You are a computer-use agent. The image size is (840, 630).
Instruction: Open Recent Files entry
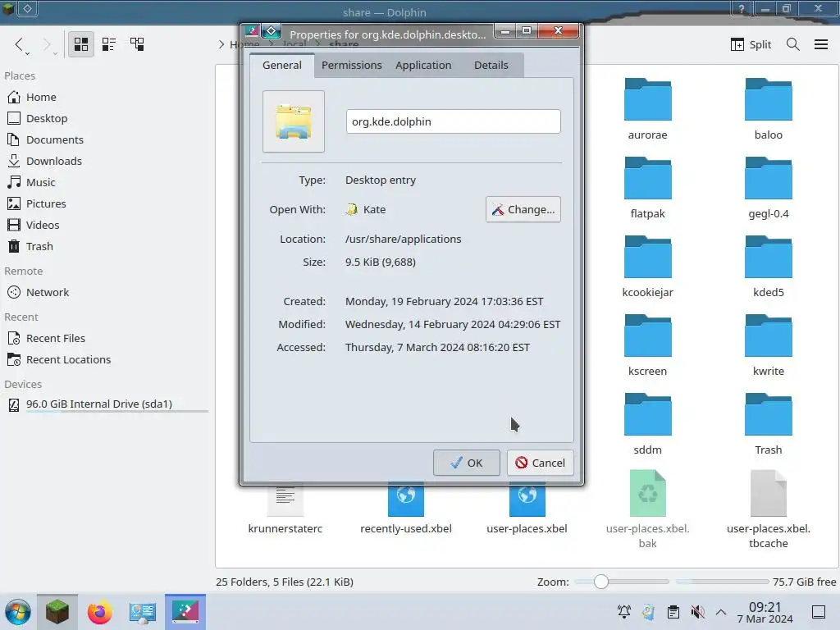[x=47, y=339]
